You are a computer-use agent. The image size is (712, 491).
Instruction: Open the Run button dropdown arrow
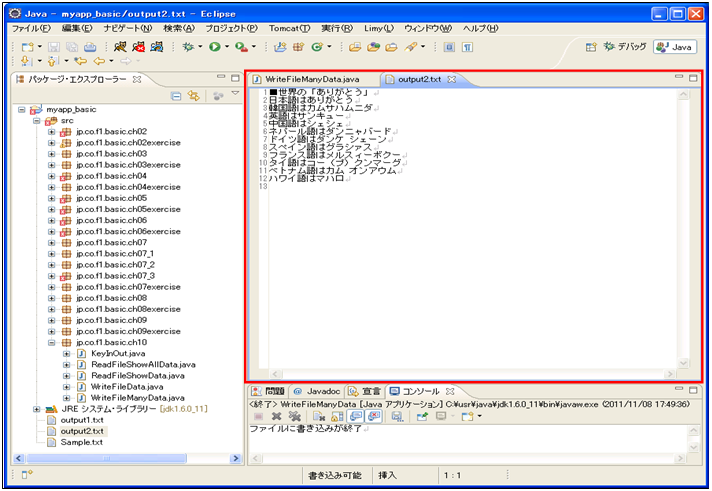pyautogui.click(x=227, y=47)
